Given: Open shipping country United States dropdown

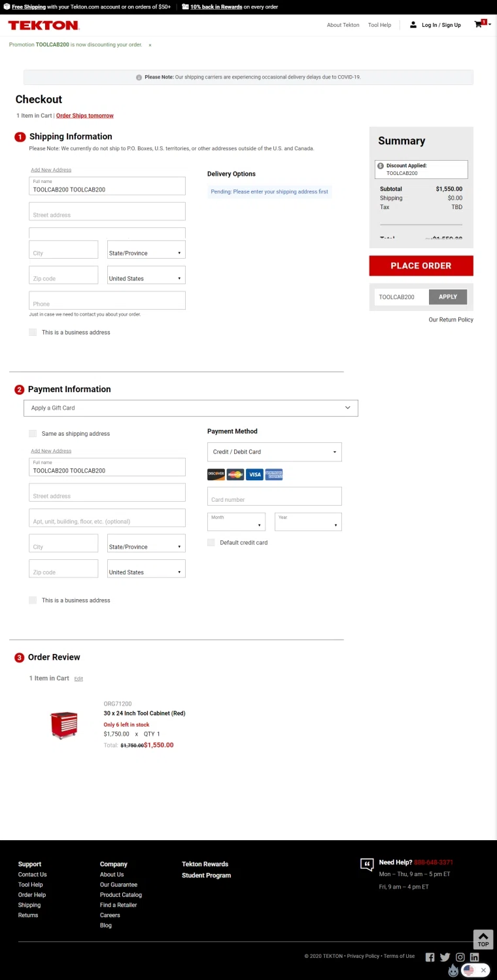Looking at the screenshot, I should coord(146,275).
